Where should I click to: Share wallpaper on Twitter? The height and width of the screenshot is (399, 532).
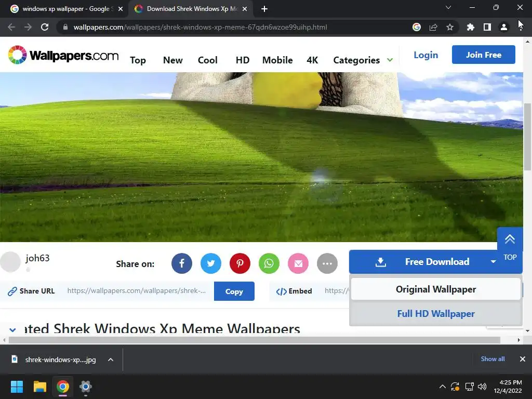(211, 263)
